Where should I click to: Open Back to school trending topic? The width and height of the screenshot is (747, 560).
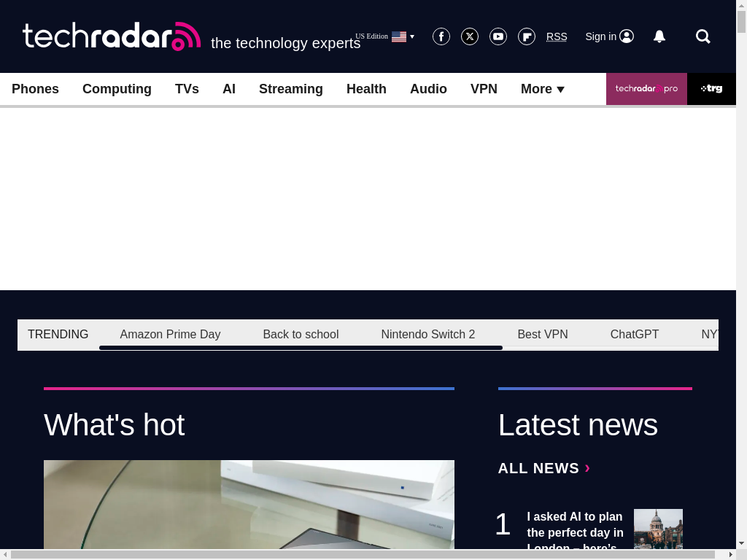click(x=301, y=334)
